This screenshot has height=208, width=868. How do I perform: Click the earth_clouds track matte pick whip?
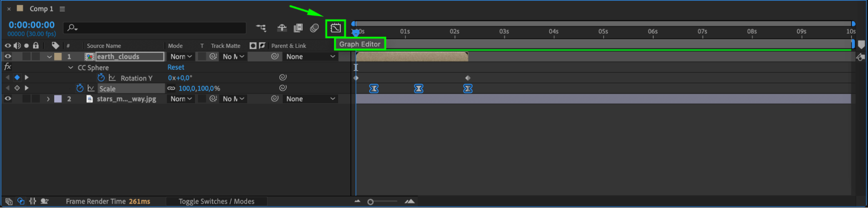click(x=213, y=56)
